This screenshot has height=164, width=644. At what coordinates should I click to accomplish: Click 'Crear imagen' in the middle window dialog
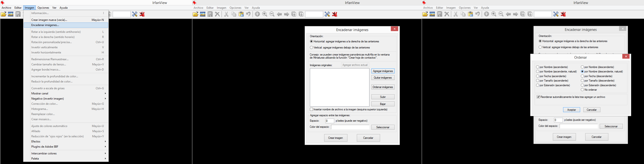point(336,138)
